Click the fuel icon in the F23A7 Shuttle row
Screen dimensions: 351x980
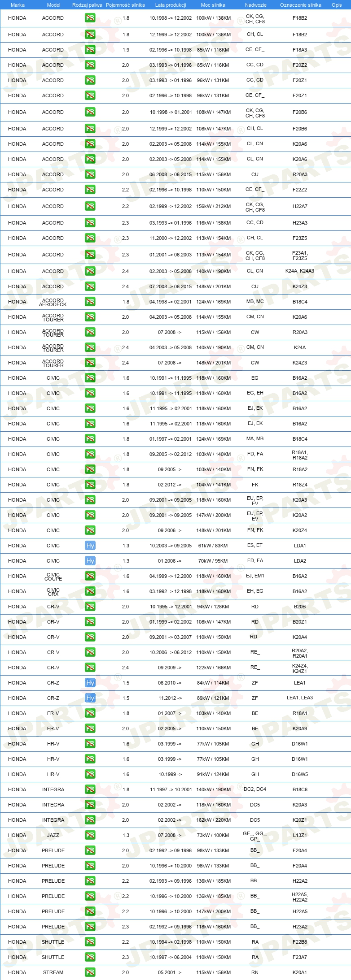pos(90,957)
